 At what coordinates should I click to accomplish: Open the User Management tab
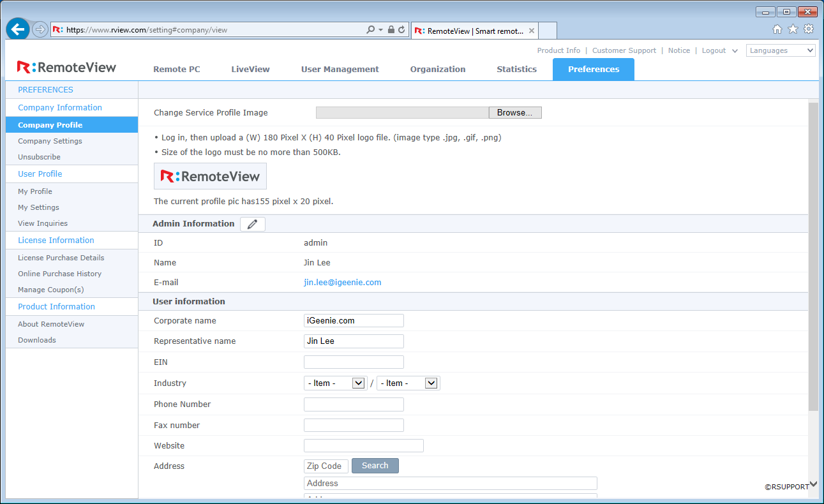point(340,69)
